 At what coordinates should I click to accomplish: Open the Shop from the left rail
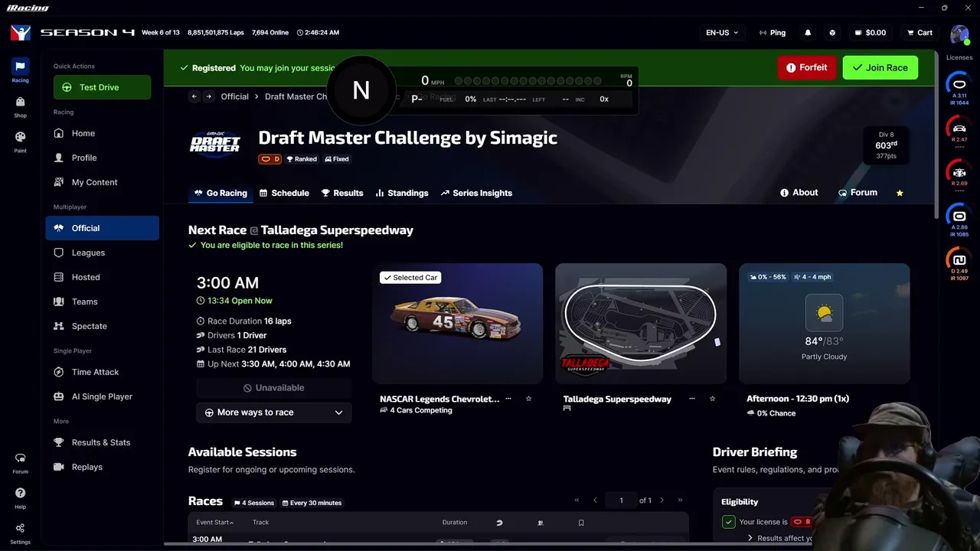pos(20,106)
